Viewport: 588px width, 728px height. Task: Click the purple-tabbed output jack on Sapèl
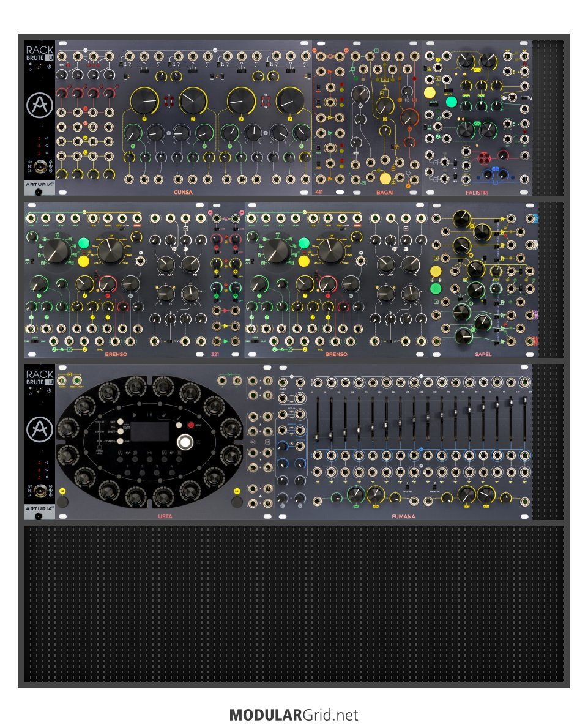[x=530, y=315]
